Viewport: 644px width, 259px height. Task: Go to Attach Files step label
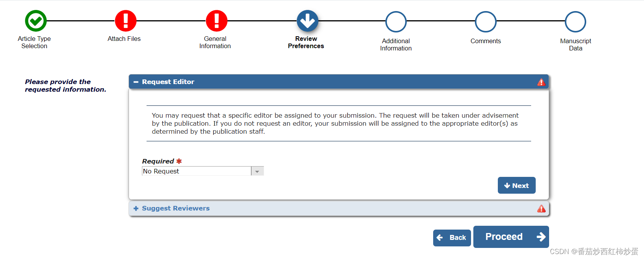[x=124, y=39]
